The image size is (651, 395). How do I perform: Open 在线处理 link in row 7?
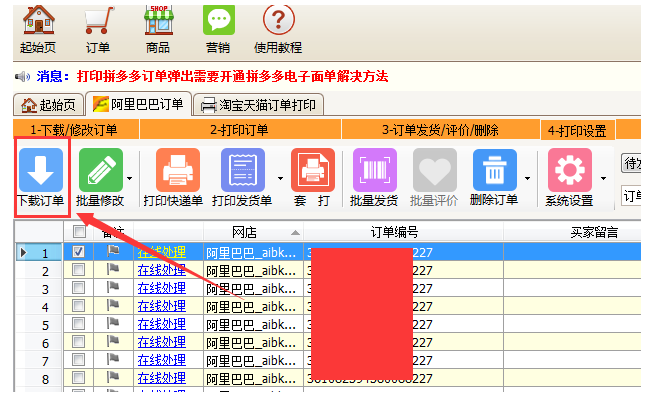(162, 361)
